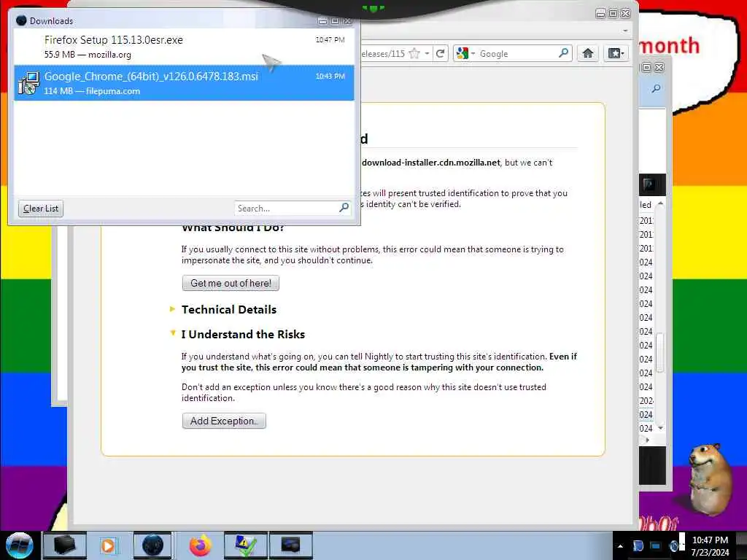This screenshot has height=560, width=747.
Task: Click the Add Exception button
Action: 224,421
